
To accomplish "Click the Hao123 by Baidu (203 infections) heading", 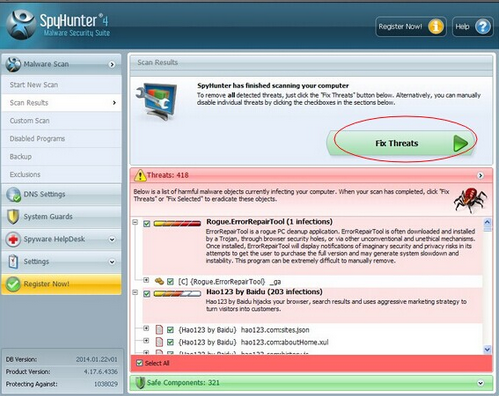I will 264,292.
